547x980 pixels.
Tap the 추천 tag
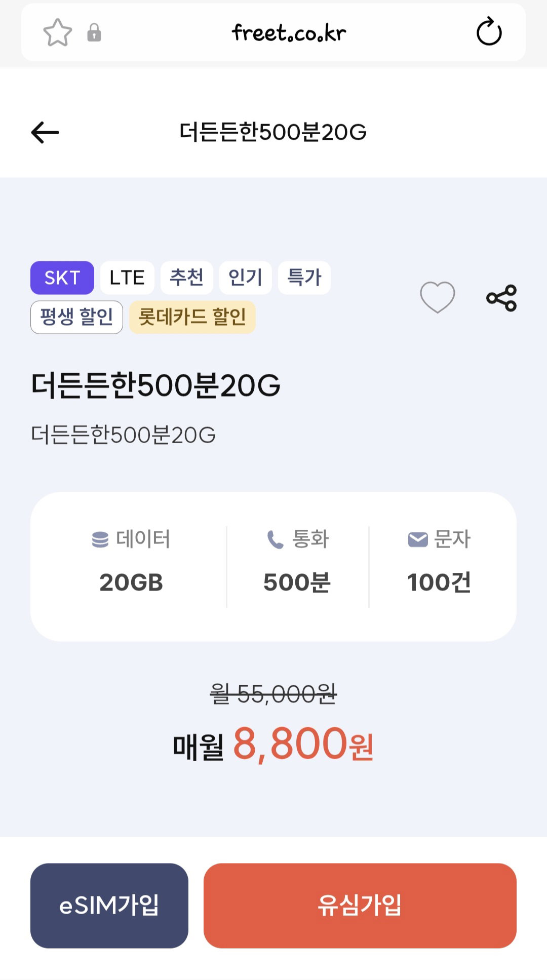point(187,278)
